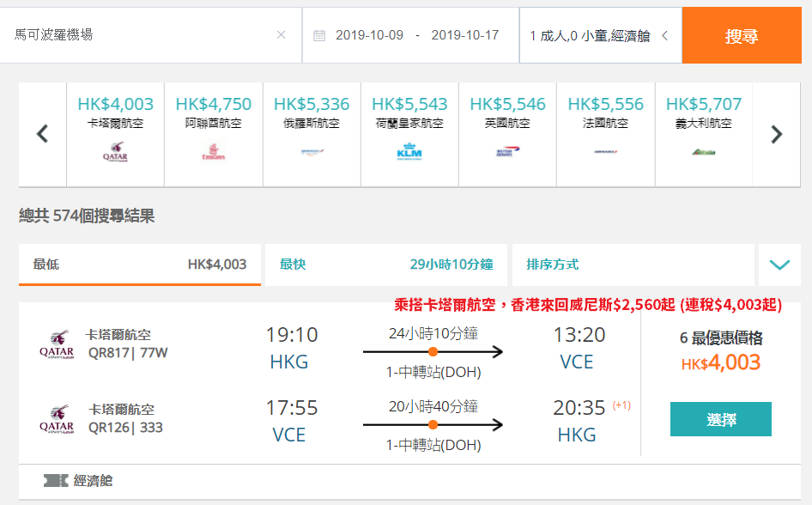Filter by 阿聯酋航空 HK$4,750 card

point(214,134)
